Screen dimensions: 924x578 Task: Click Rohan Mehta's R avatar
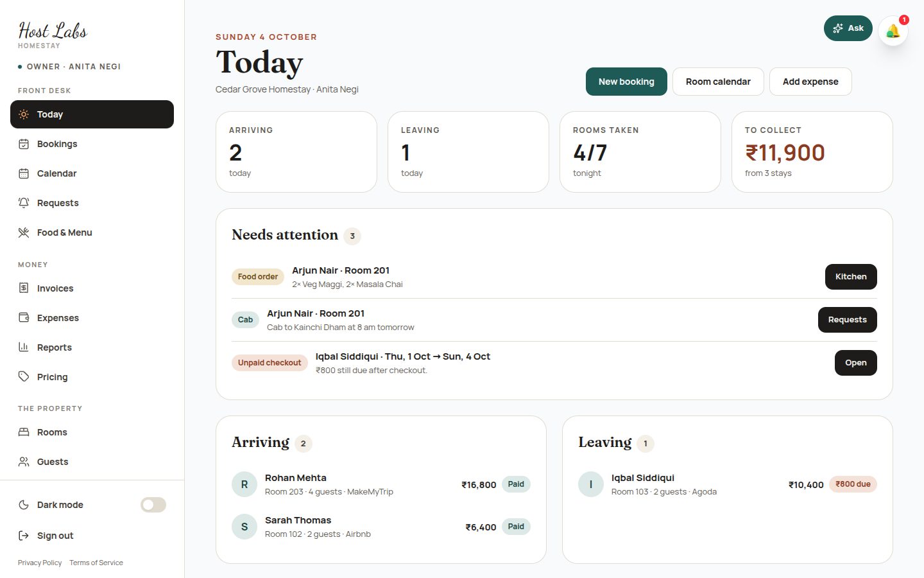(x=244, y=484)
